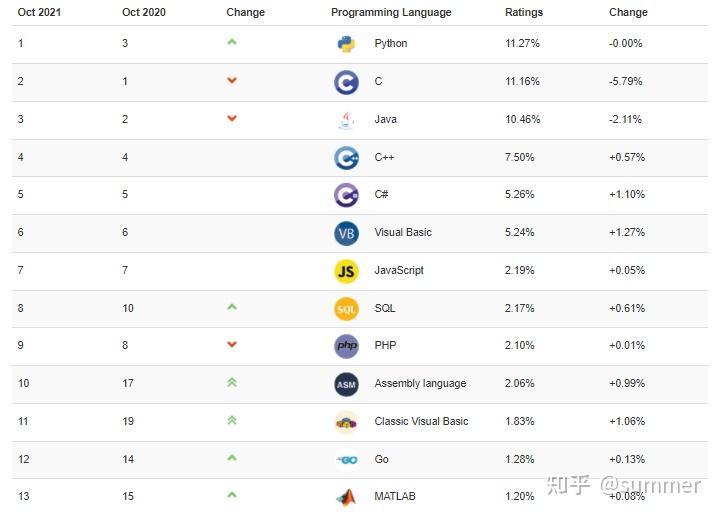The image size is (719, 515).
Task: Click the Ratings column header
Action: [x=524, y=13]
